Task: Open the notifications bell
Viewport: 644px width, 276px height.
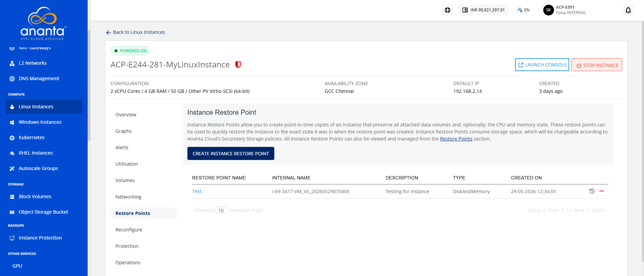Action: 628,10
